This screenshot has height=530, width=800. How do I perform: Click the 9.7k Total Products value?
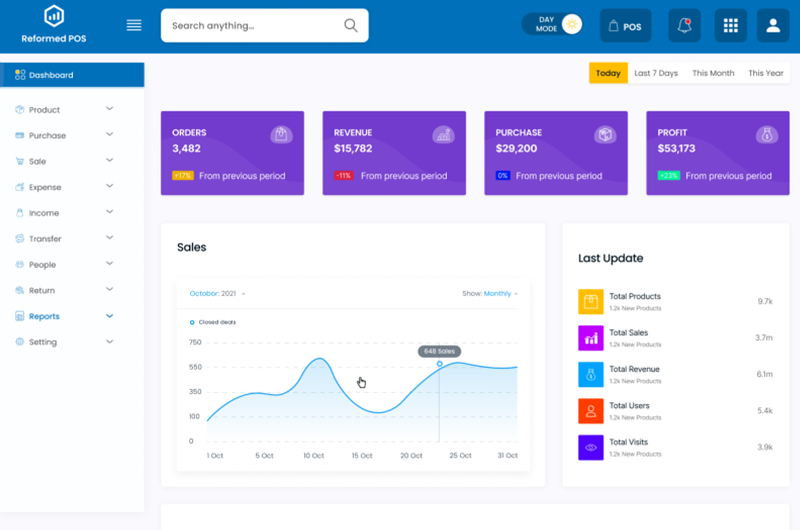pyautogui.click(x=765, y=301)
